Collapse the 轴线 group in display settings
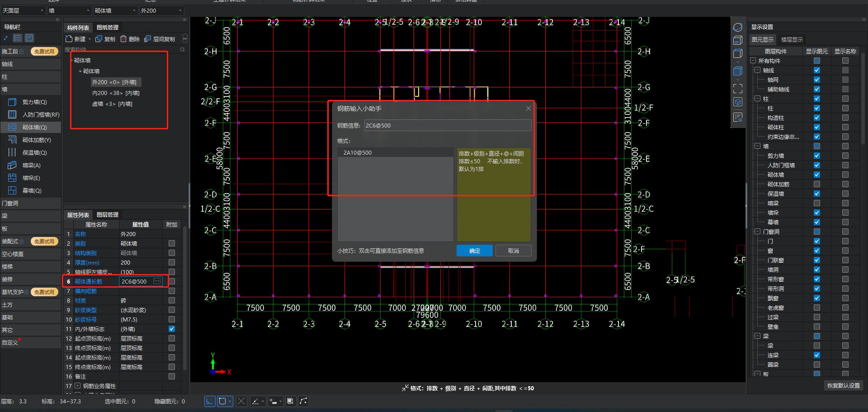868x412 pixels. 758,70
